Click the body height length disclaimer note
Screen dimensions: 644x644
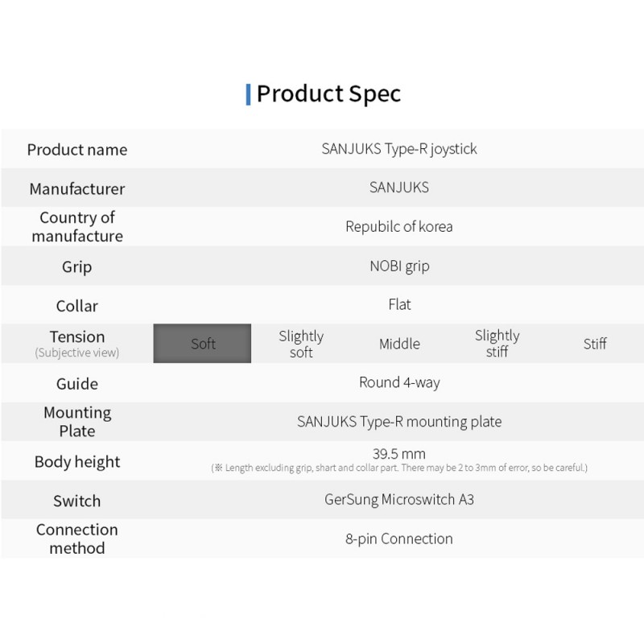pyautogui.click(x=399, y=468)
